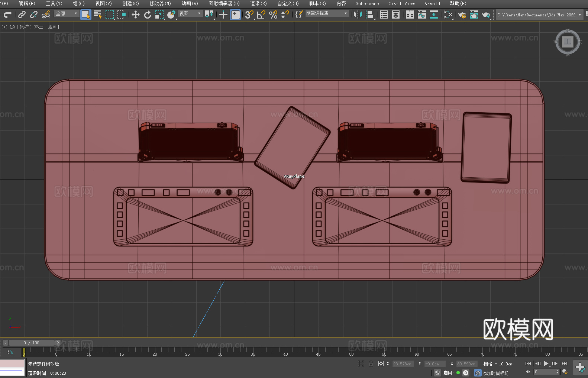Click the Render Production teapot icon

coord(486,14)
